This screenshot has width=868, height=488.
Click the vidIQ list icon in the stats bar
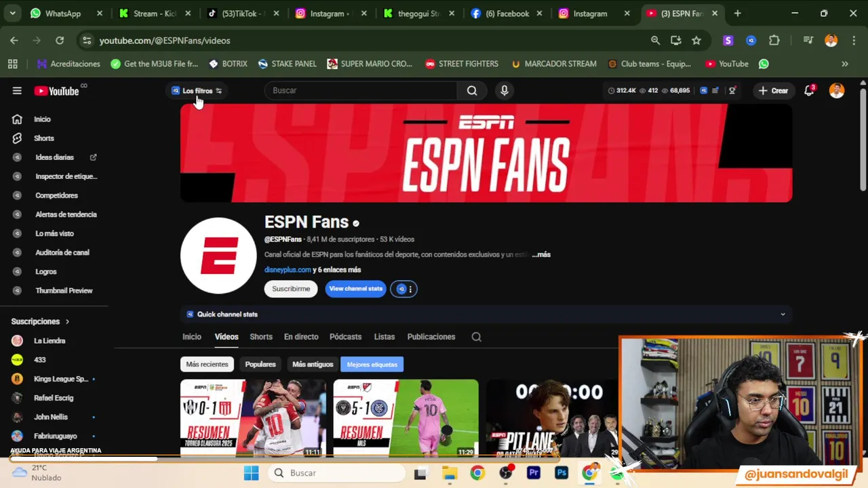[x=715, y=90]
